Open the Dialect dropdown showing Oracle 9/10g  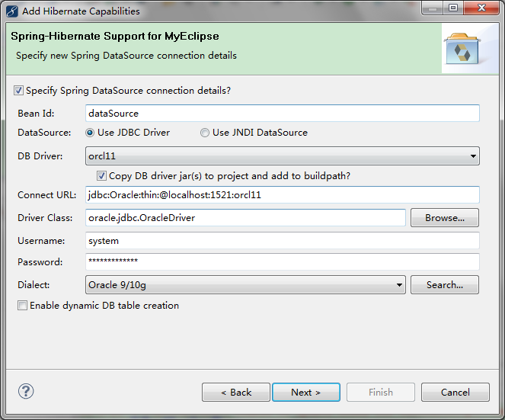point(245,285)
